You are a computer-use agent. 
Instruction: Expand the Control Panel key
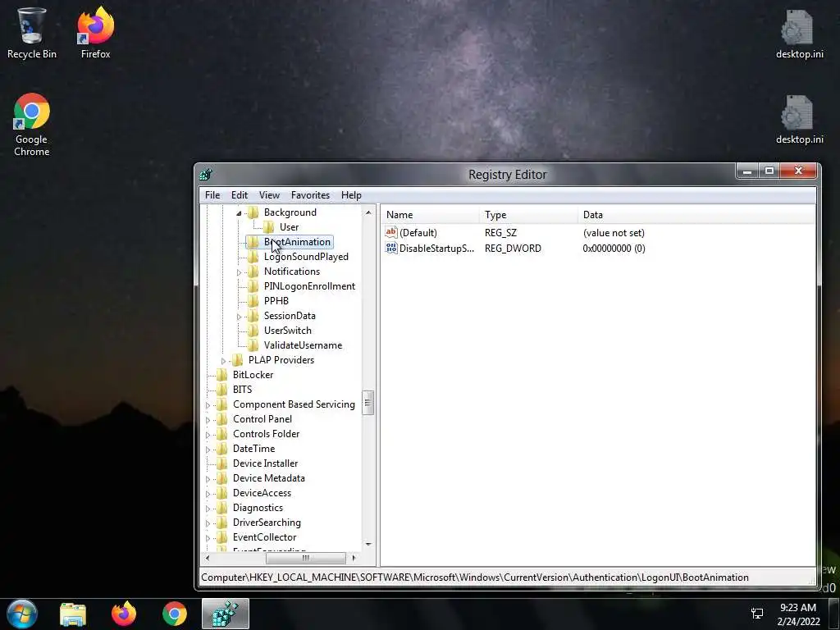[208, 419]
